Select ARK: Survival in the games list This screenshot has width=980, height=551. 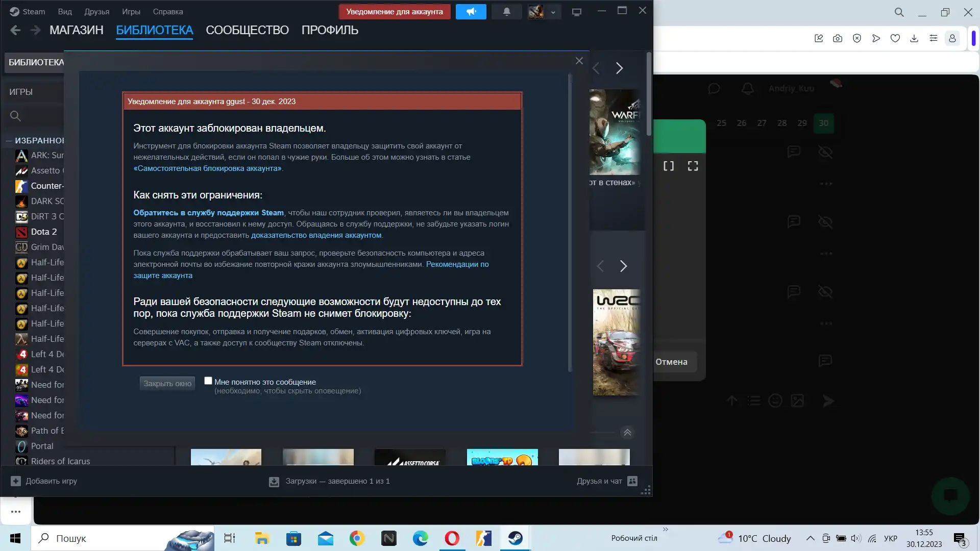tap(40, 155)
